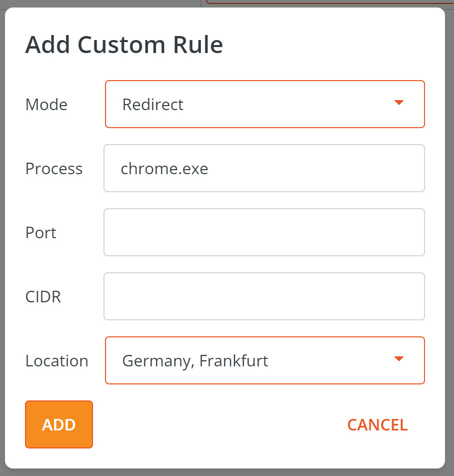Click CANCEL to dismiss the dialog
Viewport: 454px width, 476px height.
pyautogui.click(x=377, y=424)
